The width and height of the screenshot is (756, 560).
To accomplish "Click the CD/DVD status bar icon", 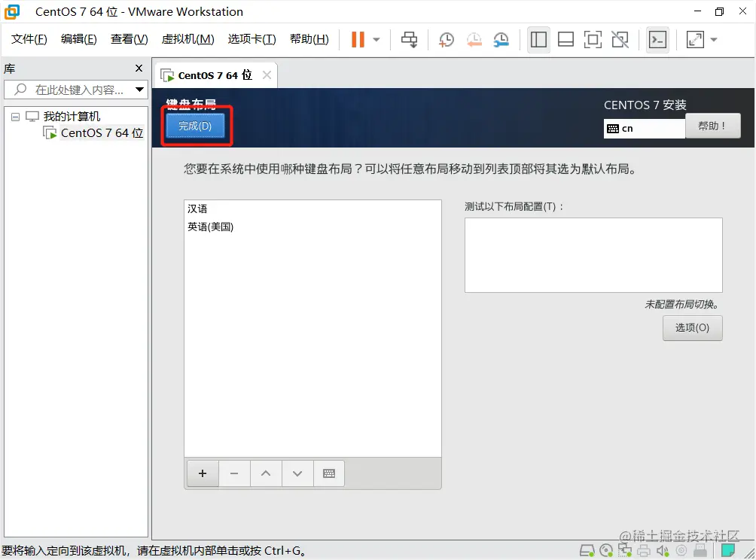I will [x=606, y=550].
